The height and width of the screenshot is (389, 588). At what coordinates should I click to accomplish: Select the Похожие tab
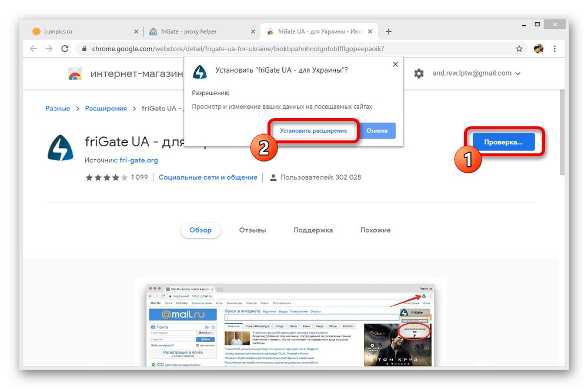coord(375,230)
